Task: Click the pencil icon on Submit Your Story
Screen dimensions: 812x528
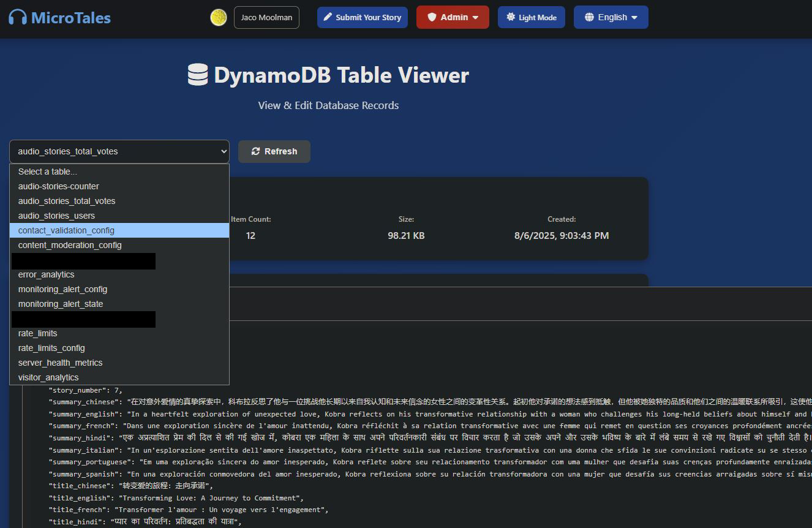Action: [x=328, y=17]
